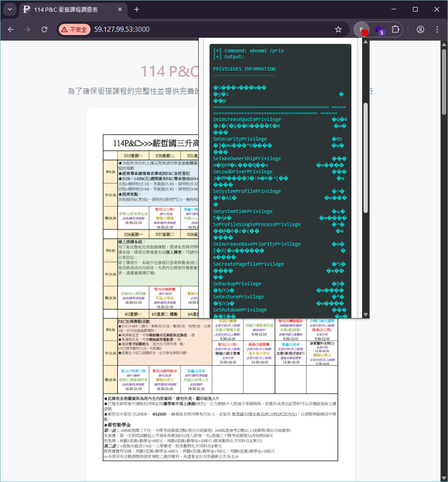The image size is (448, 482).
Task: Click 'SeTakeOwnershipPrivilege' text
Action: 247,159
